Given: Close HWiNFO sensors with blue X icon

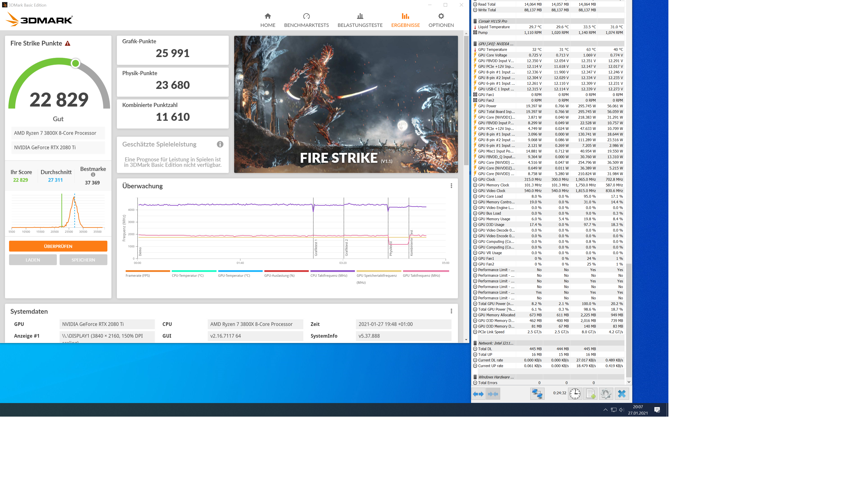Looking at the screenshot, I should 622,394.
